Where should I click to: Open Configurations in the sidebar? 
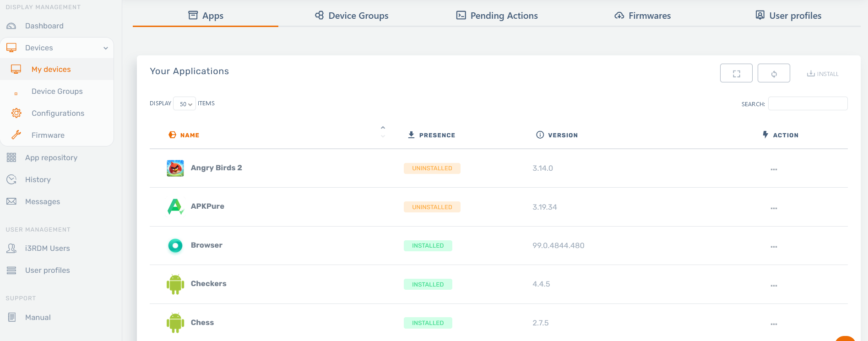(58, 114)
